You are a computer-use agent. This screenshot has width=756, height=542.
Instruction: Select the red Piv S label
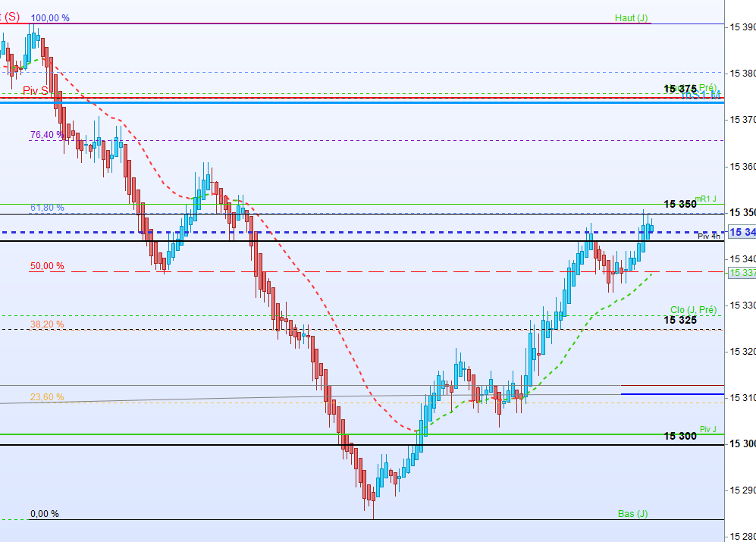click(x=36, y=91)
